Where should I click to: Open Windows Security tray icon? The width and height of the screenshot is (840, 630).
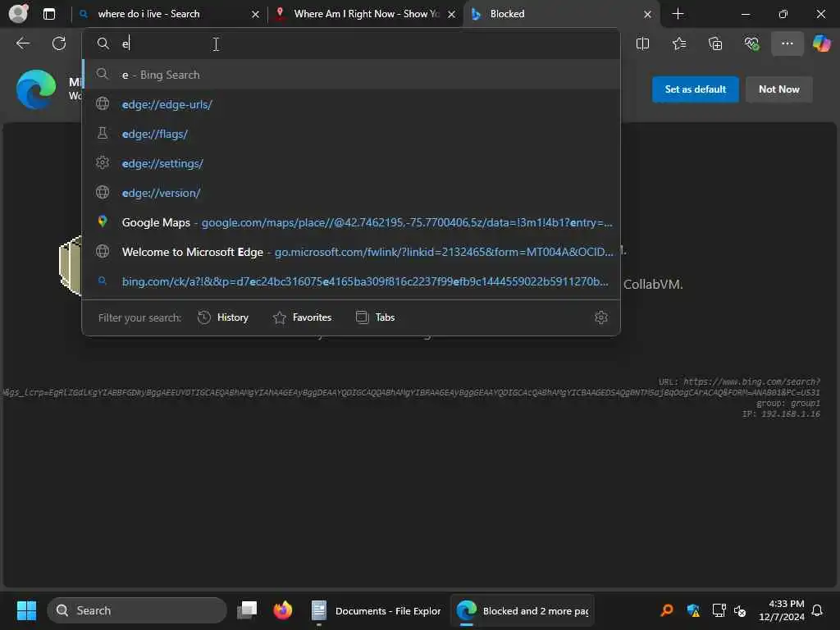(x=693, y=610)
